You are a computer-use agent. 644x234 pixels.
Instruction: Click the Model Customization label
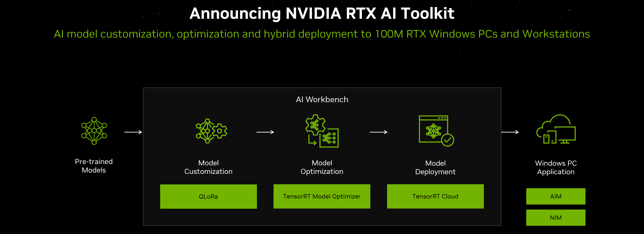pyautogui.click(x=208, y=167)
